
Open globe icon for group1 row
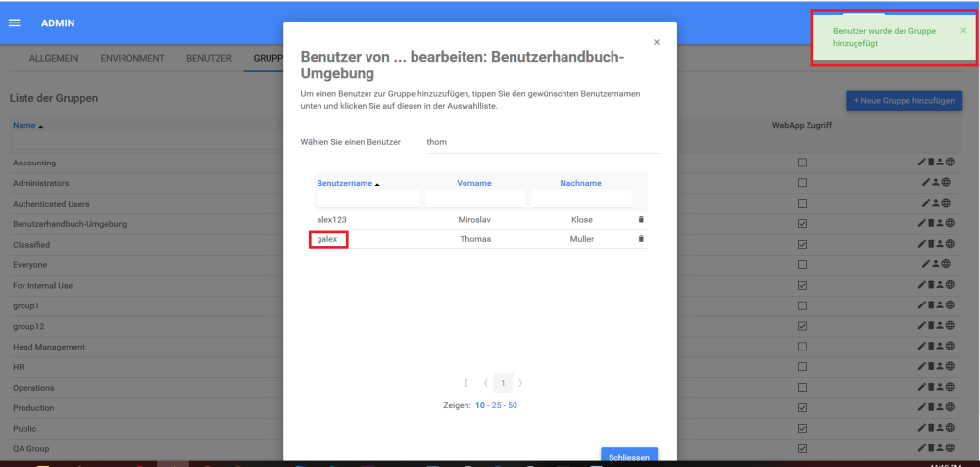pyautogui.click(x=950, y=305)
